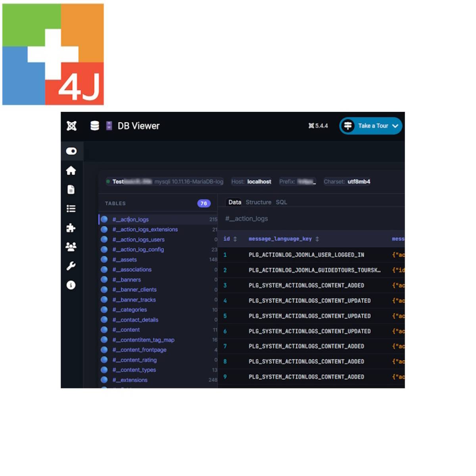Select the #__banner_clients table

tap(158, 290)
